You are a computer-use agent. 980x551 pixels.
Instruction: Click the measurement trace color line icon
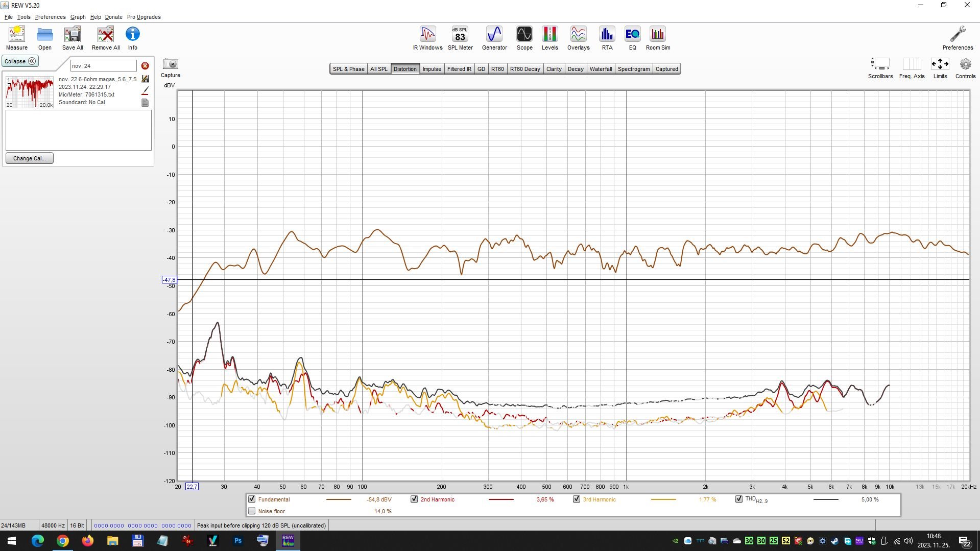(145, 90)
